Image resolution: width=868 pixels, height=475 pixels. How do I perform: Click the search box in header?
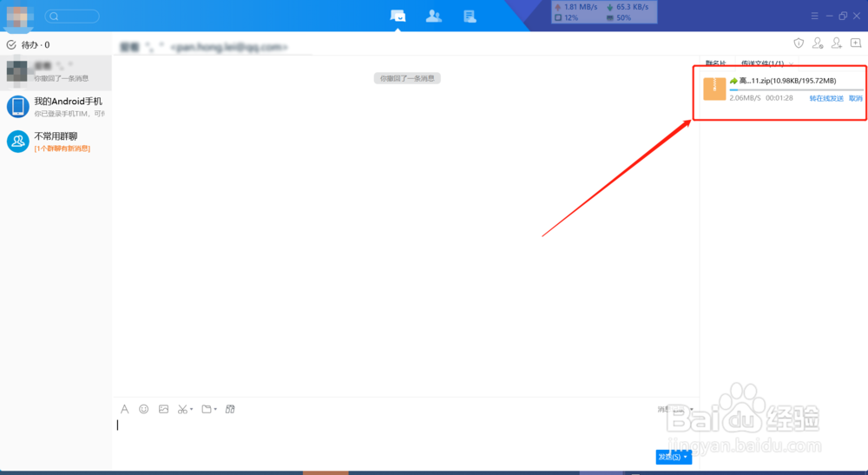point(72,16)
